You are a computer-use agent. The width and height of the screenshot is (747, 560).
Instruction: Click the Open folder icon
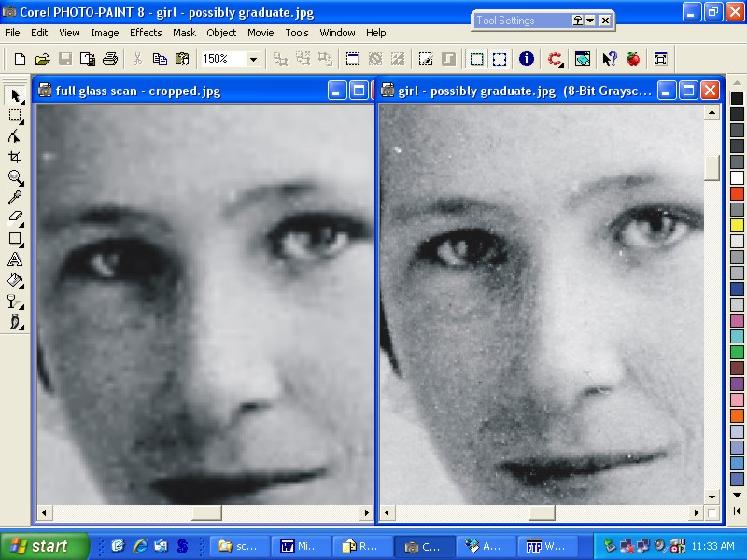[42, 59]
